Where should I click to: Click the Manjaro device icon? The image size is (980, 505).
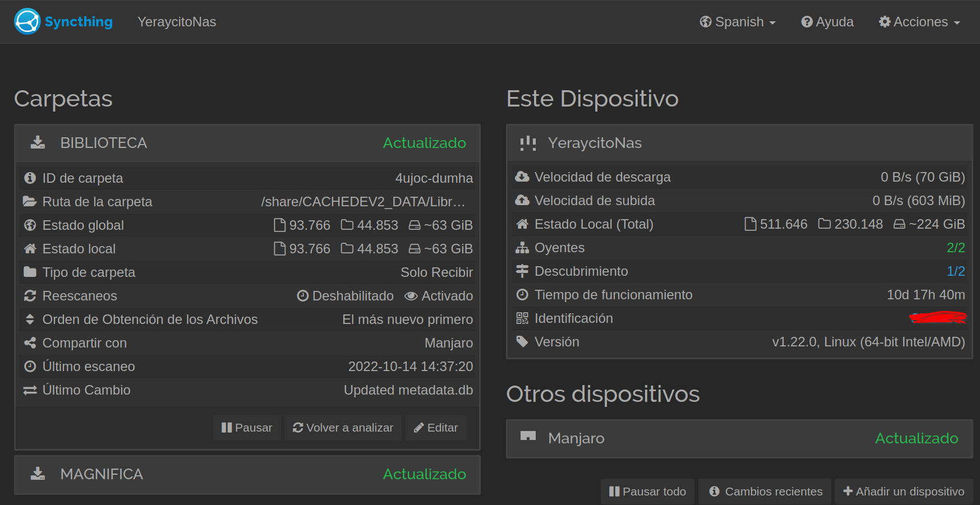point(528,437)
